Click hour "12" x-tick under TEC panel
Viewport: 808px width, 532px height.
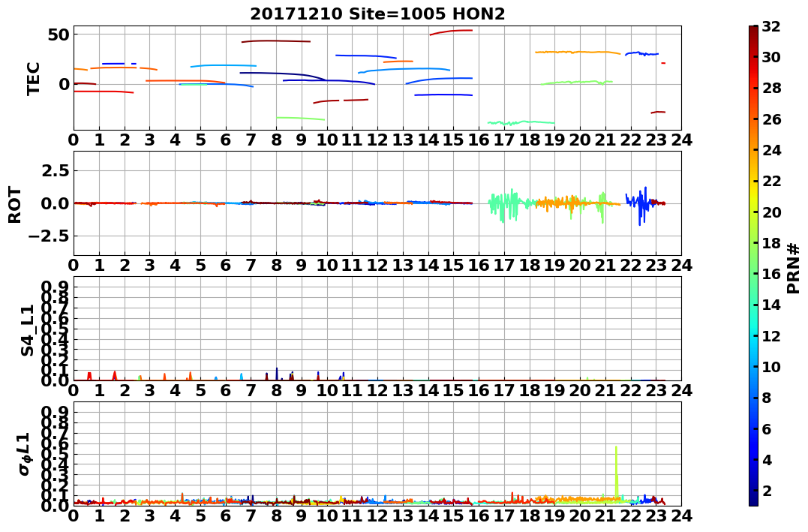click(x=377, y=140)
